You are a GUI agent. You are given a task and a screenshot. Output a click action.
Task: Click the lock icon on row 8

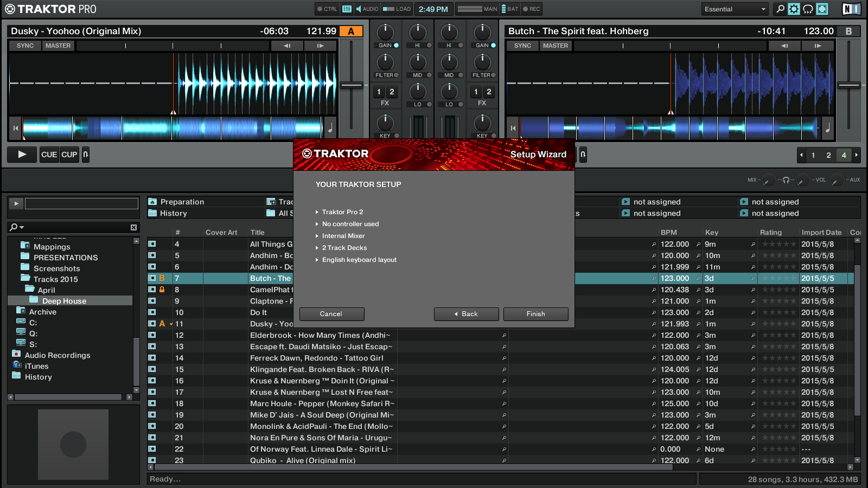click(162, 290)
